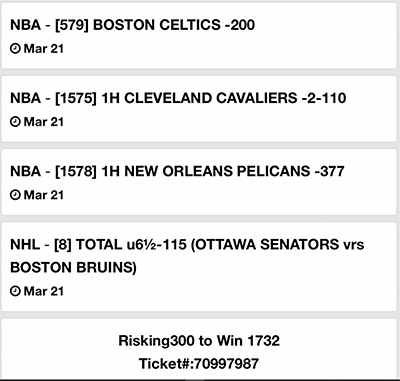Click the Mar 21 date on Celtics card

44,49
